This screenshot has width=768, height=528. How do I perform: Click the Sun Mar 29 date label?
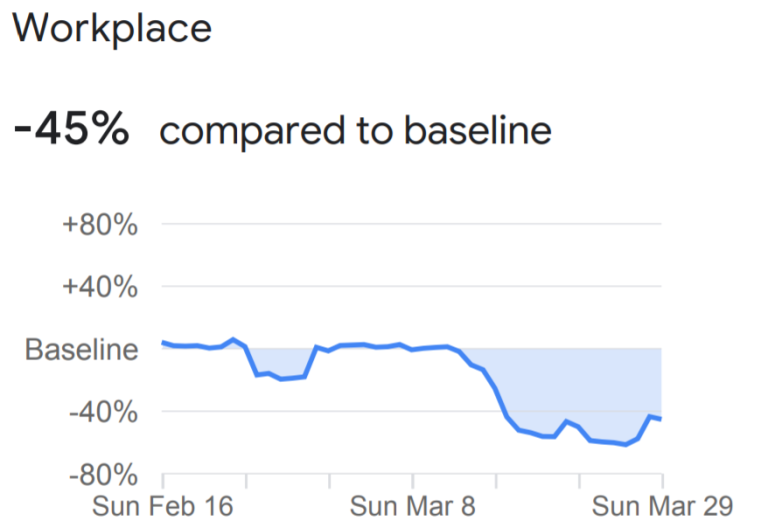point(662,505)
